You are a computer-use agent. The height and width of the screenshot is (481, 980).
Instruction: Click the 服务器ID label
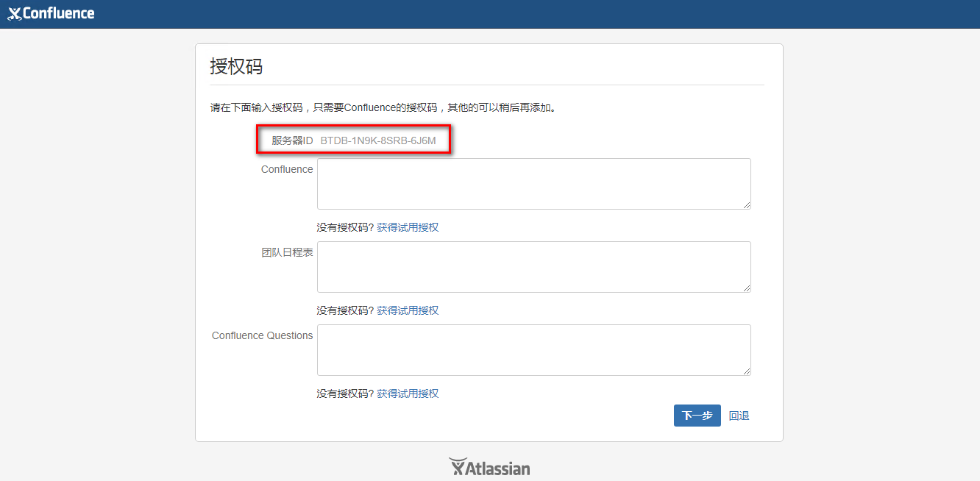tap(292, 140)
